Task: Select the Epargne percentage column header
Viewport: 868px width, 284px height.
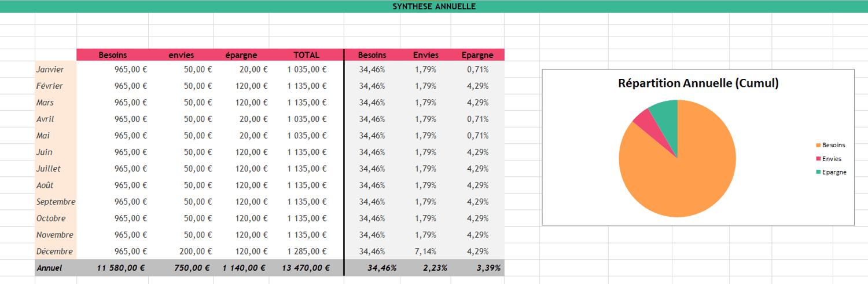Action: click(x=477, y=55)
